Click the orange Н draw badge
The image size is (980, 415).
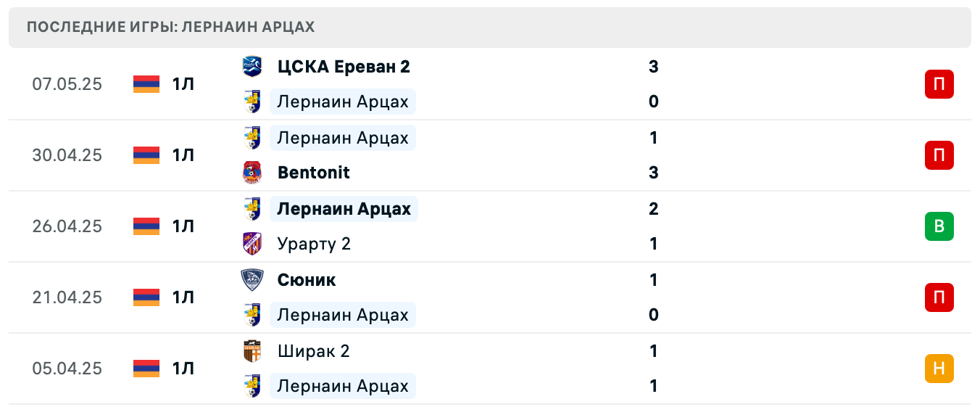pos(939,369)
